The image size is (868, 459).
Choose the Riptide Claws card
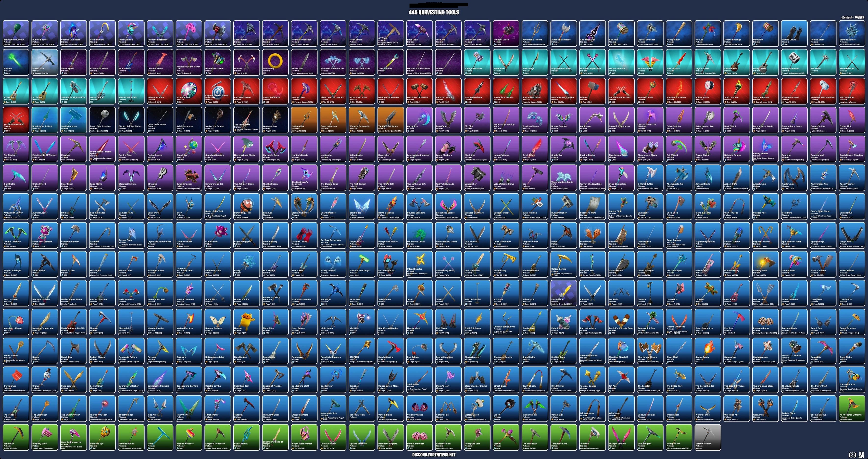coord(794,33)
